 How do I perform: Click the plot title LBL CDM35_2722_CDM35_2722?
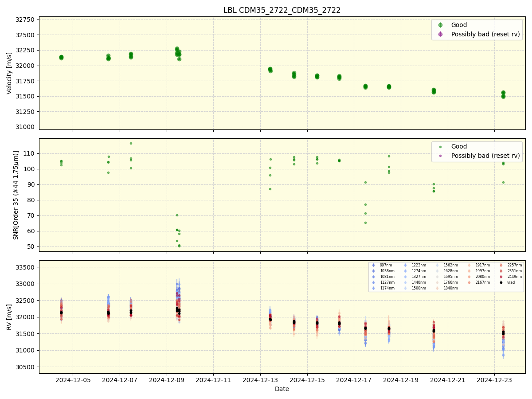pyautogui.click(x=282, y=10)
